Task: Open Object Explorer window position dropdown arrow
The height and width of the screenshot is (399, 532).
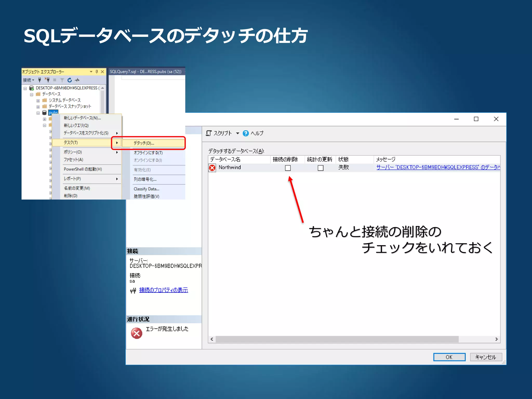Action: coord(91,71)
